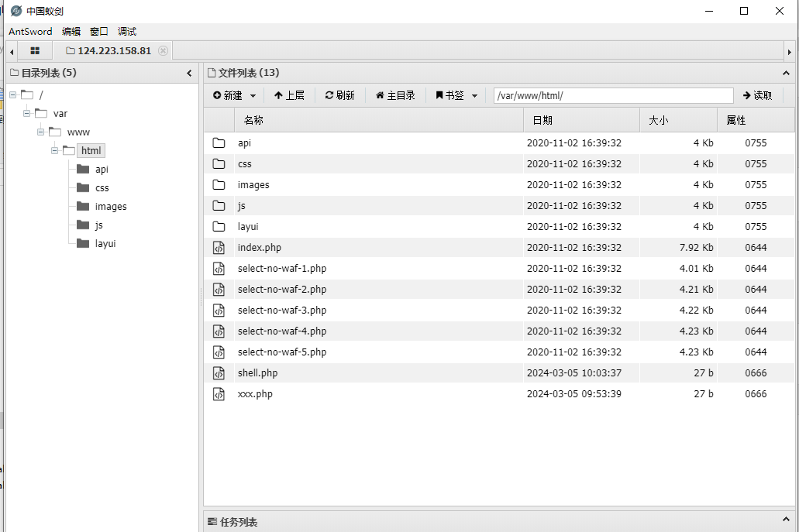
Task: Click api folder icon in file list
Action: click(219, 143)
